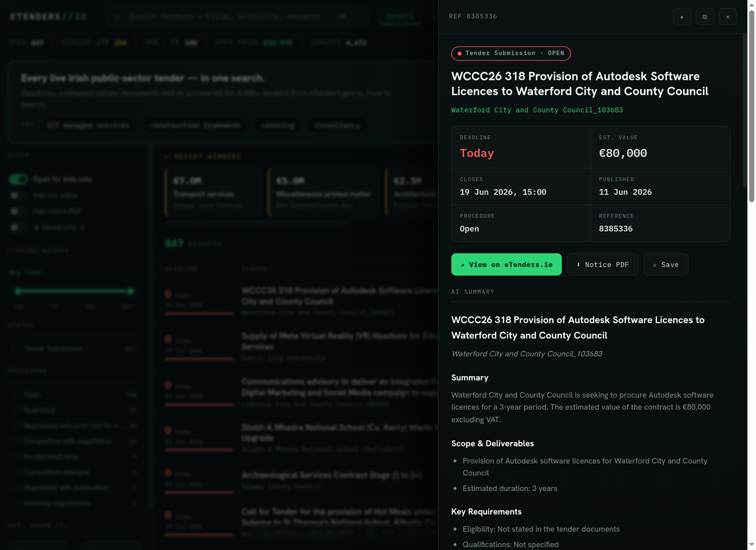The width and height of the screenshot is (756, 550).
Task: Save this tender with the Save button
Action: (x=666, y=265)
